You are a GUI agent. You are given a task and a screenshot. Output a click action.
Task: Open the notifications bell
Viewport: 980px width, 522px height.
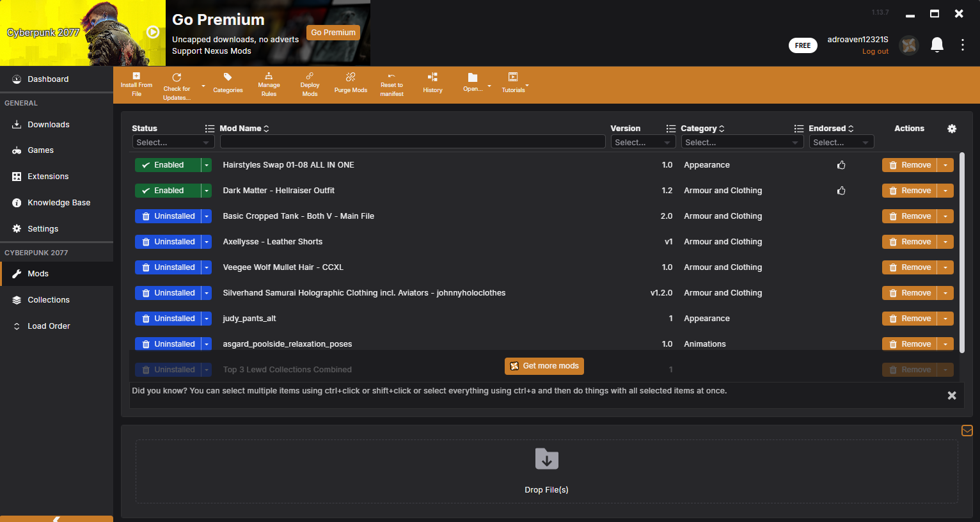[937, 45]
